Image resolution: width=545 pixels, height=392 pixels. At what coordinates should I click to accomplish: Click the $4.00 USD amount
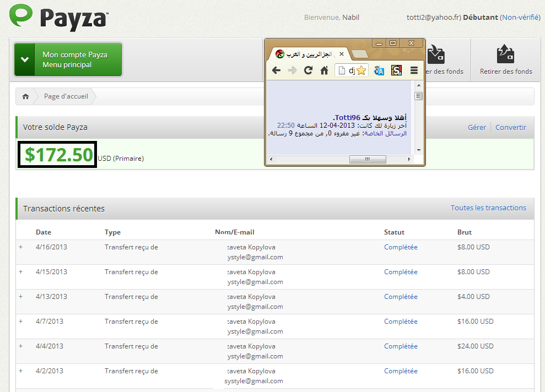point(473,297)
